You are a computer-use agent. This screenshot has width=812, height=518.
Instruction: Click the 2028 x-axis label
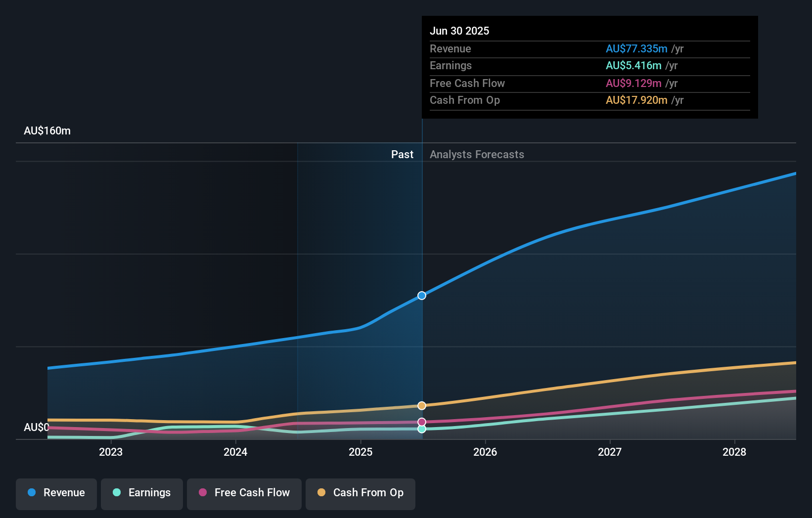734,452
